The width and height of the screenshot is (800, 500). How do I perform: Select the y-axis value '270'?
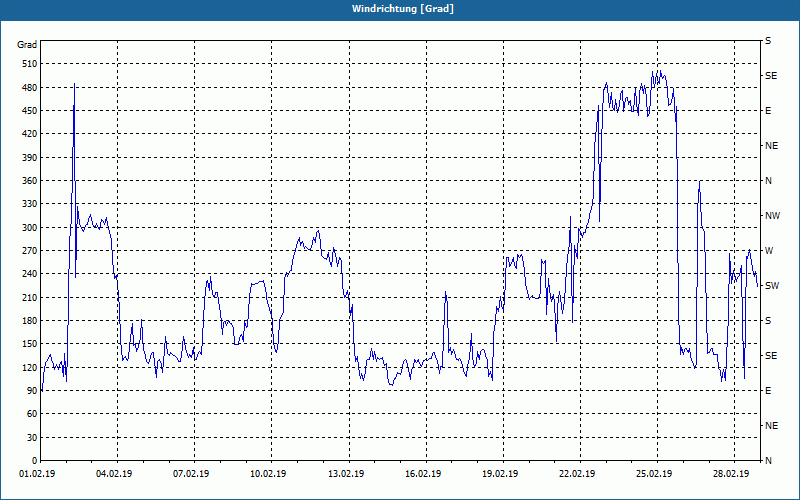[30, 251]
